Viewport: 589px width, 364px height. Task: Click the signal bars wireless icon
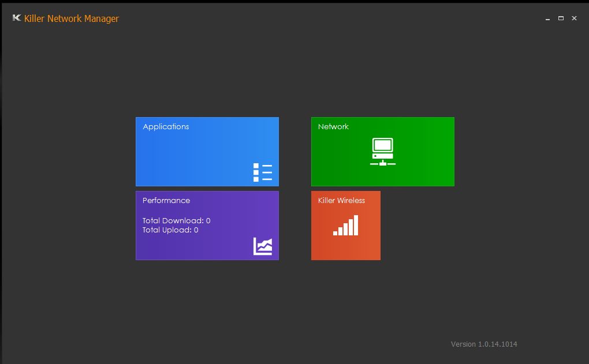click(345, 225)
